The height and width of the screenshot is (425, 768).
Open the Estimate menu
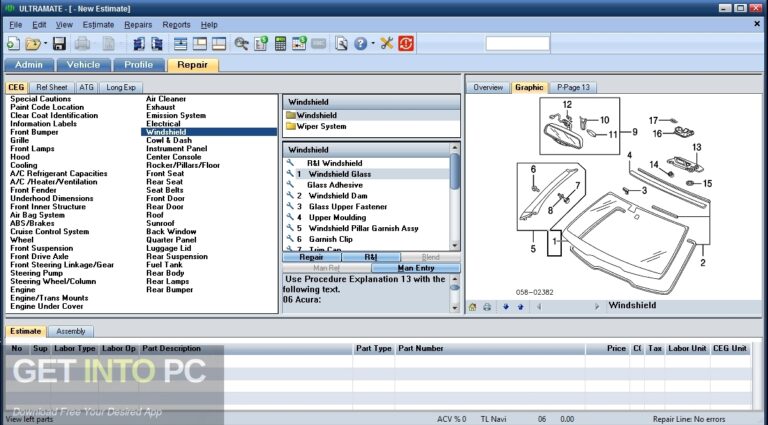click(x=98, y=24)
